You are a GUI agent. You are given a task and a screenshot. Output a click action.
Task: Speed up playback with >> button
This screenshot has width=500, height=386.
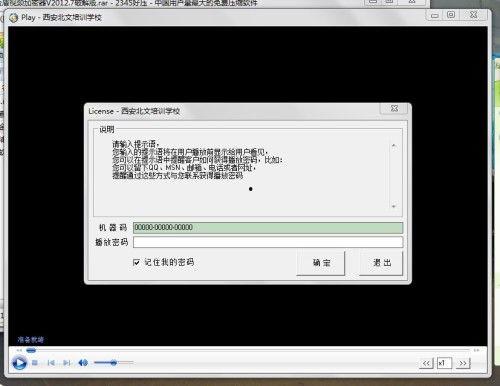point(463,363)
